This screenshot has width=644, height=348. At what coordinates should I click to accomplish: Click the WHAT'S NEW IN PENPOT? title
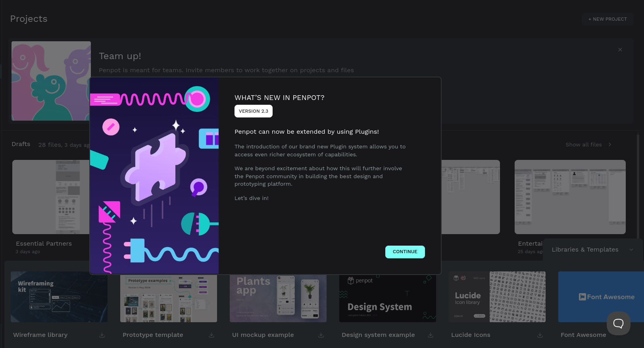tap(279, 98)
